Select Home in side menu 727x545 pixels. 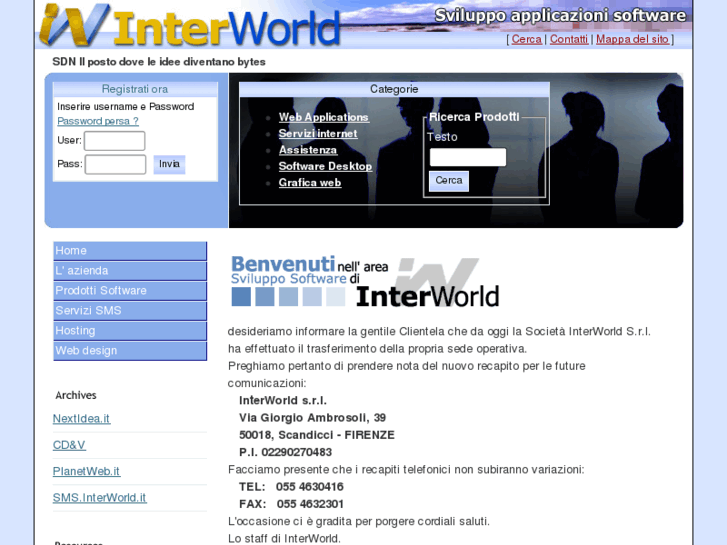tap(130, 251)
